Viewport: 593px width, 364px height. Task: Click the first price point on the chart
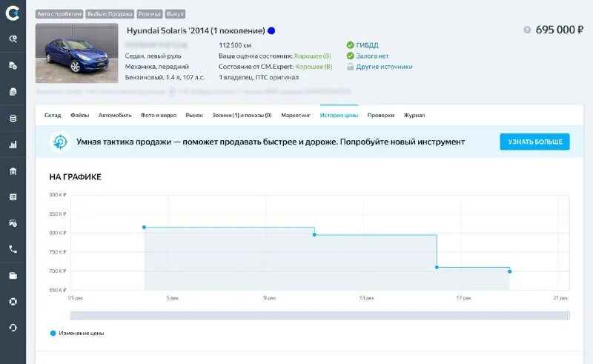click(x=144, y=228)
